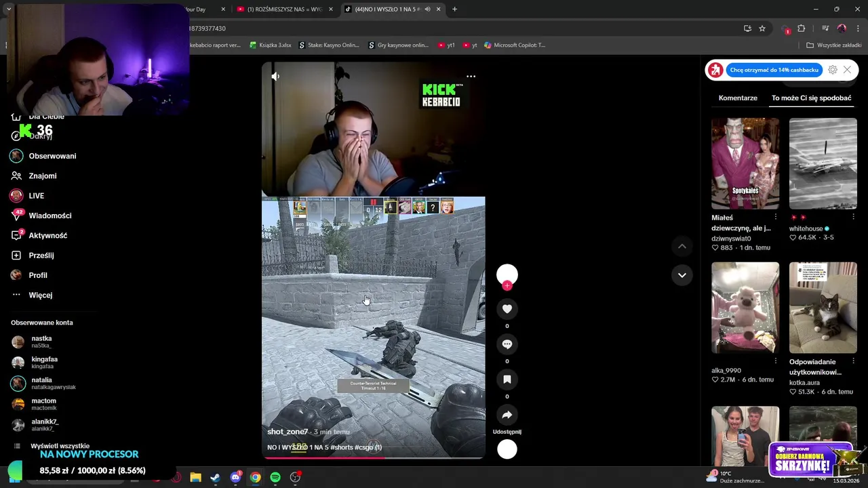Image resolution: width=868 pixels, height=488 pixels.
Task: Go to the next video with down chevron
Action: [682, 275]
